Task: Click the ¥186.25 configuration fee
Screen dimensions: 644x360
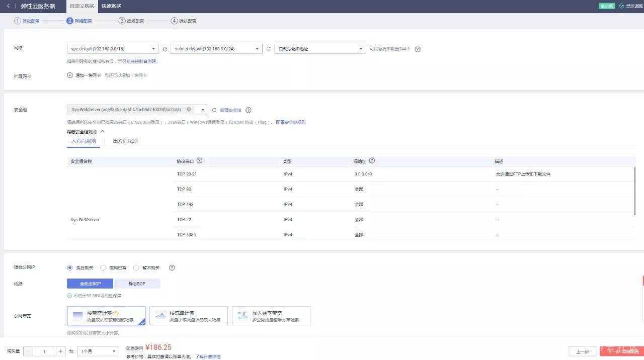Action: 158,347
